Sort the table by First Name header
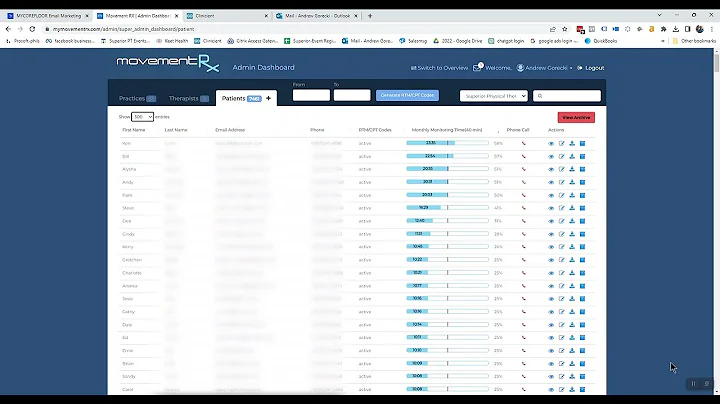Viewport: 720px width, 404px height. (x=134, y=130)
